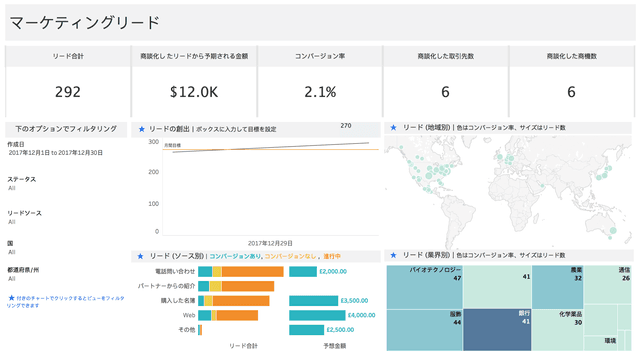640x360 pixels.
Task: Open the 国 country filter dropdown
Action: point(12,252)
